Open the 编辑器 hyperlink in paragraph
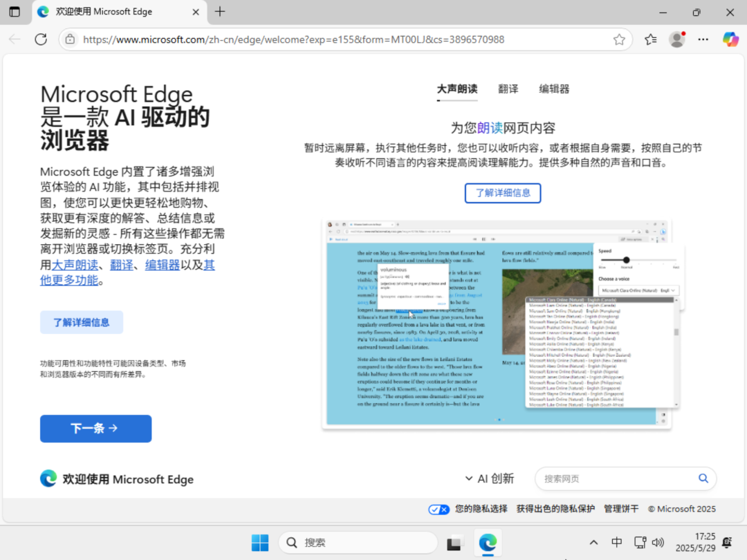Image resolution: width=747 pixels, height=560 pixels. [x=163, y=265]
